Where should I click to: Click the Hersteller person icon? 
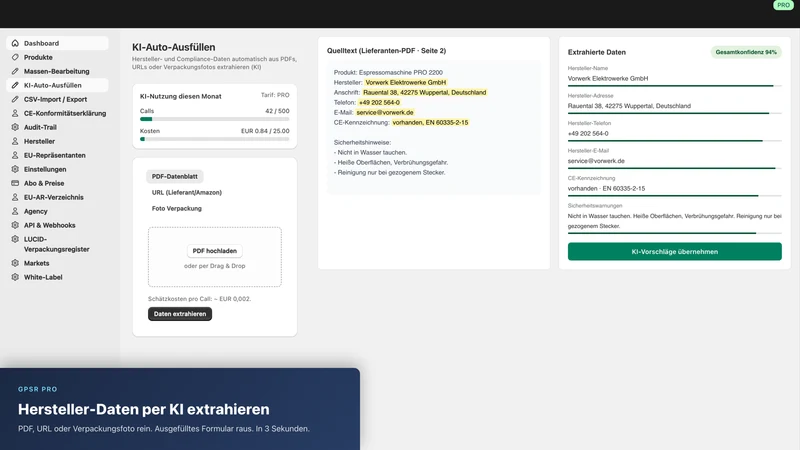tap(15, 141)
